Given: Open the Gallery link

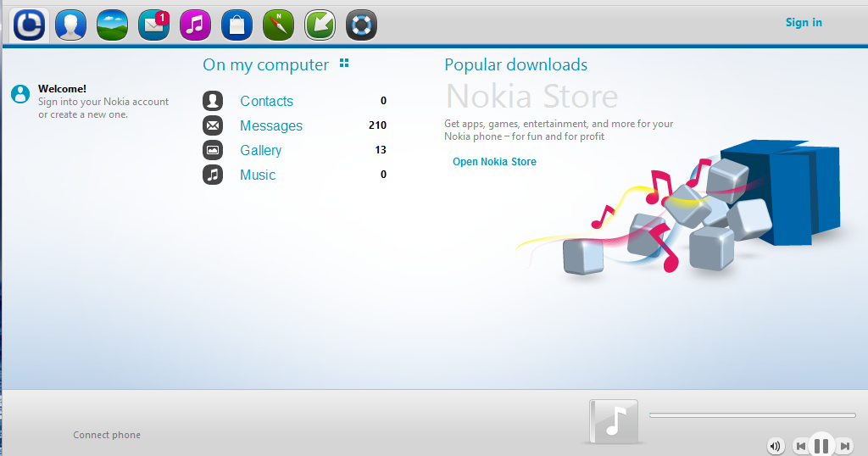Looking at the screenshot, I should [261, 151].
